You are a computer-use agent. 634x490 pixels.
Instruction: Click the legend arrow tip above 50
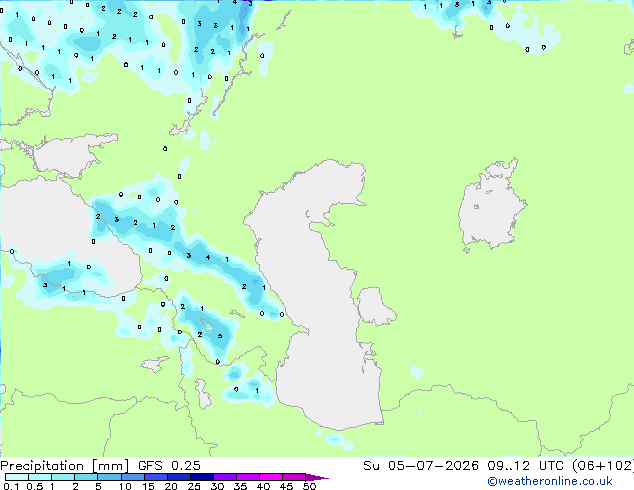(317, 478)
